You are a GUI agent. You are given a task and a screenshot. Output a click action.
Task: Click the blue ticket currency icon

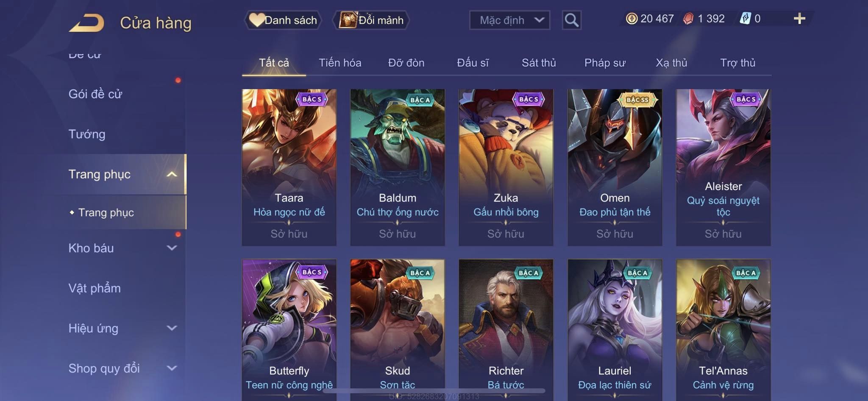point(745,19)
